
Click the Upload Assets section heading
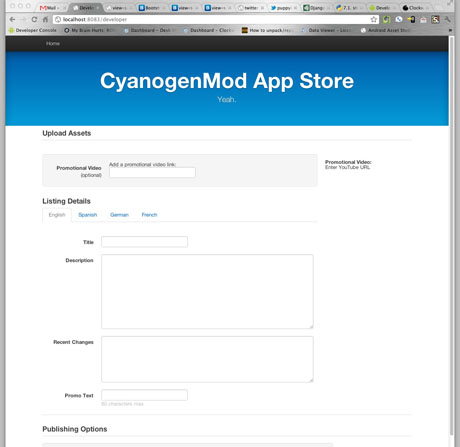tap(67, 133)
